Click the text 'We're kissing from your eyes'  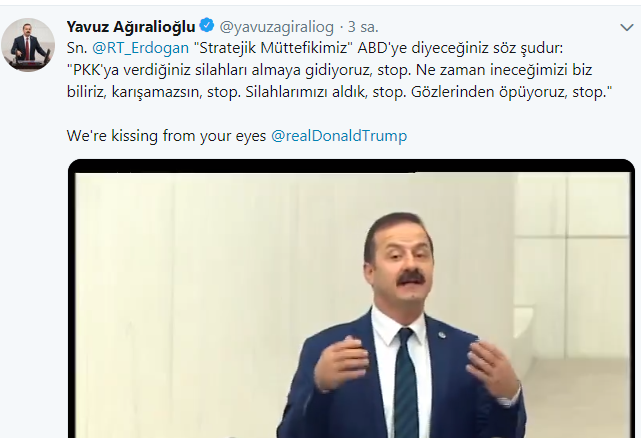click(x=166, y=135)
